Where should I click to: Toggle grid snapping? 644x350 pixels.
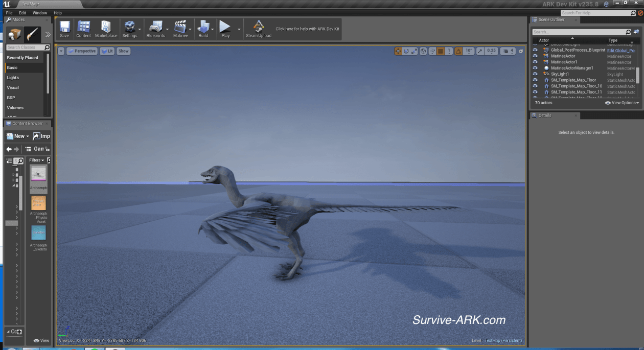coord(441,51)
